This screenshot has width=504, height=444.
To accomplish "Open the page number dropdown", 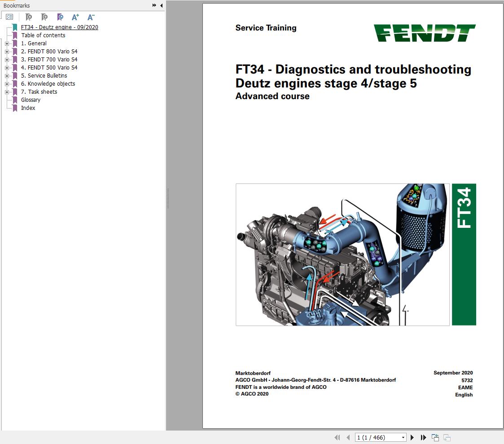I will pos(403,438).
